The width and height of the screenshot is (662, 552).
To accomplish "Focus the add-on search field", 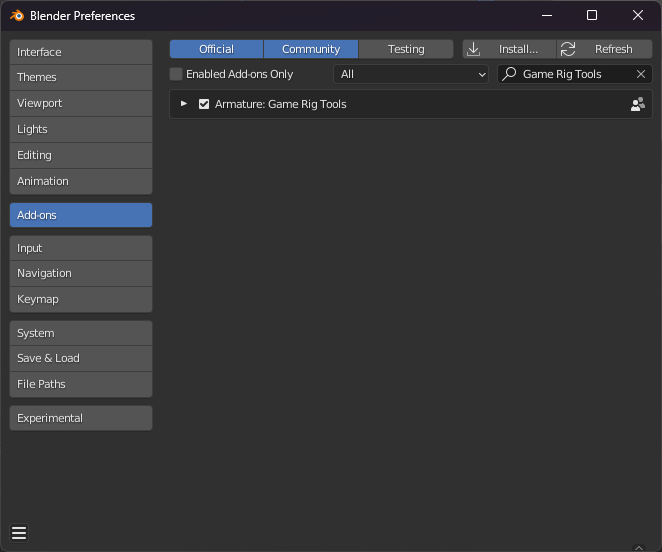I will [575, 74].
